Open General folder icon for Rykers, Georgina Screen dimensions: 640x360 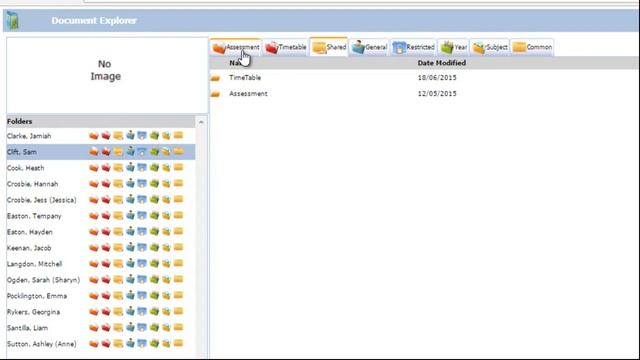130,311
